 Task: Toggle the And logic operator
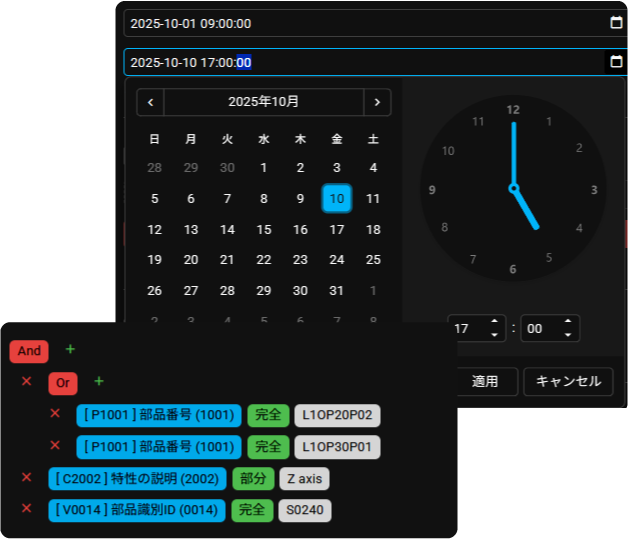(29, 351)
